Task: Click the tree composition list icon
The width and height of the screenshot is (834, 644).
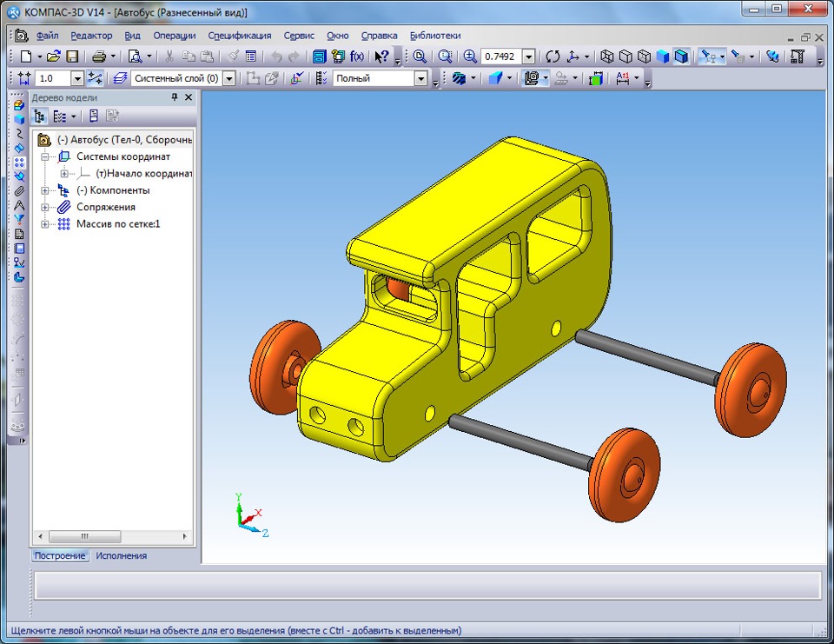Action: pyautogui.click(x=60, y=116)
